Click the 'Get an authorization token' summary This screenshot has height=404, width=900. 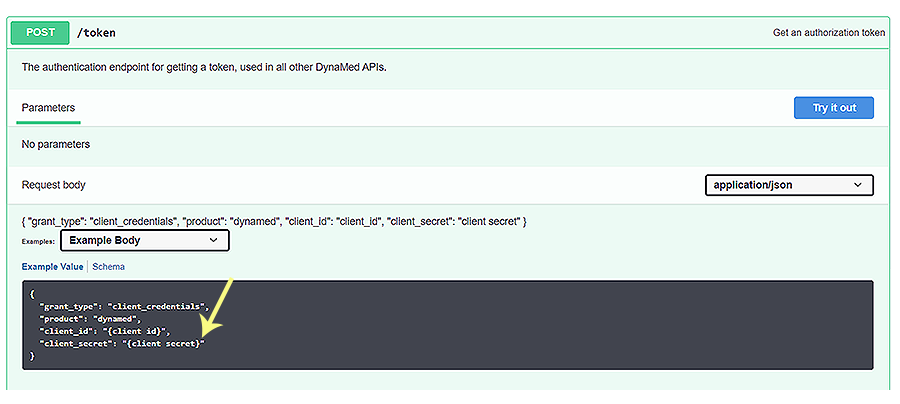coord(828,32)
